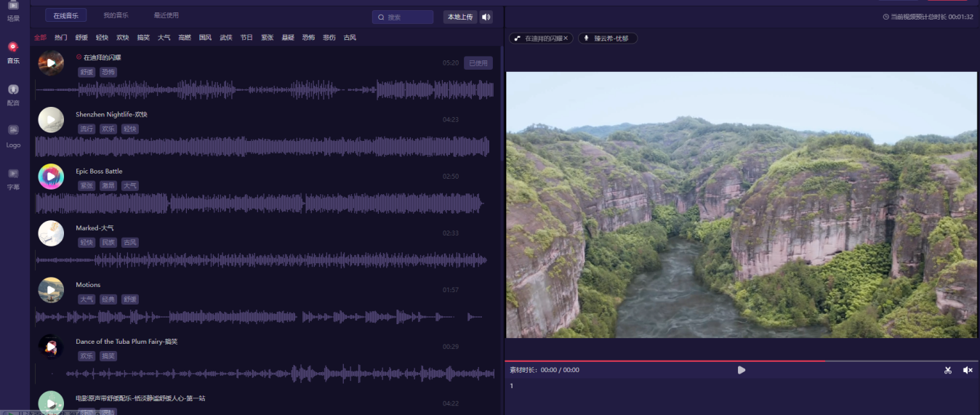The width and height of the screenshot is (980, 415).
Task: Select the 全部 genre filter
Action: (x=40, y=37)
